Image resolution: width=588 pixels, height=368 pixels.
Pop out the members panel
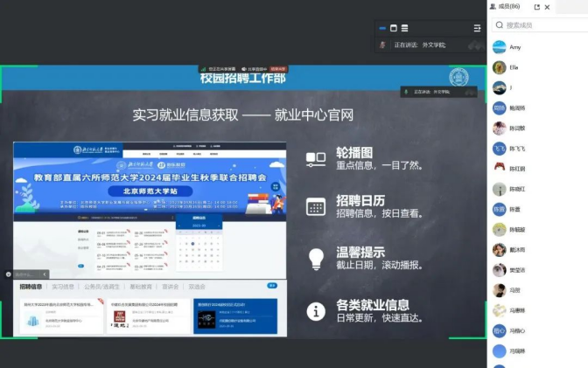(x=537, y=7)
